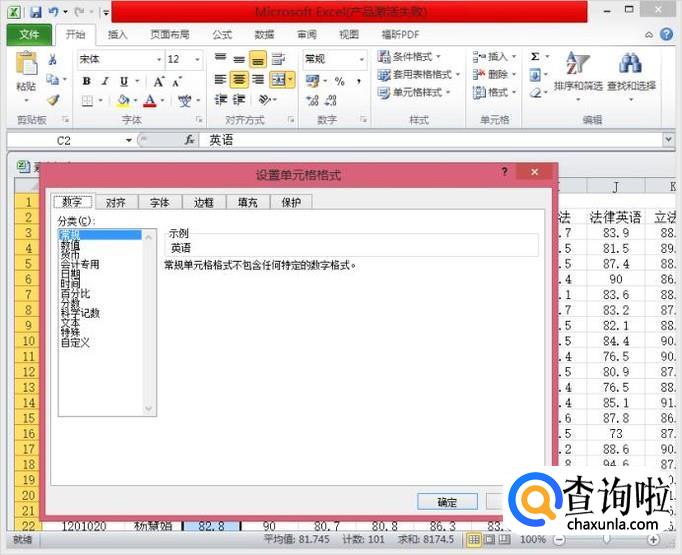
Task: Decrease indent icon
Action: coord(221,100)
